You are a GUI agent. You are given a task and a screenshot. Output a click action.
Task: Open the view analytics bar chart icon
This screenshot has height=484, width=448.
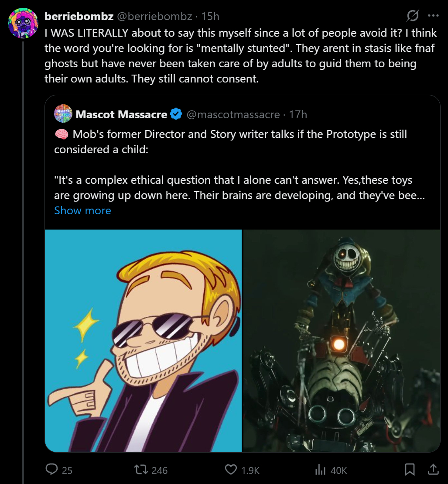coord(321,470)
